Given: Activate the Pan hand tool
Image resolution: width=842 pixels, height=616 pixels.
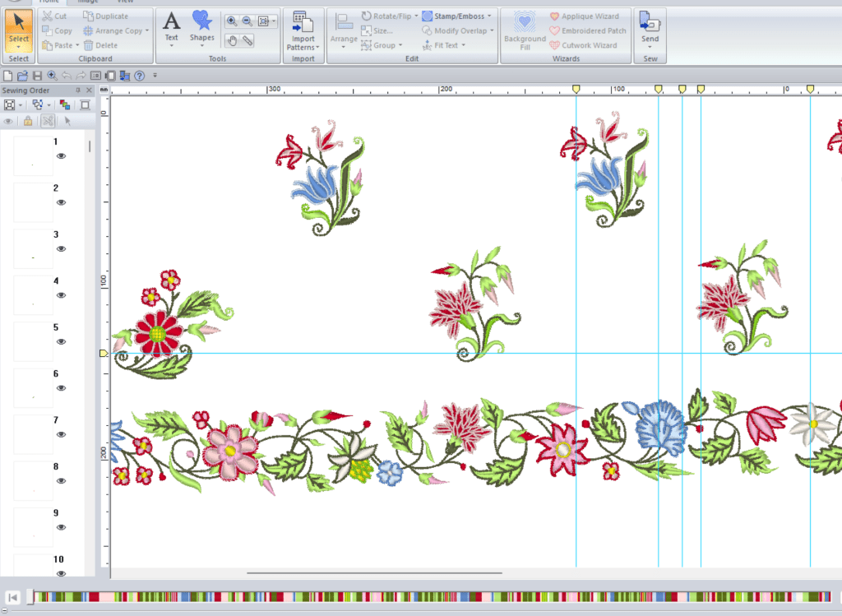Looking at the screenshot, I should pyautogui.click(x=232, y=39).
